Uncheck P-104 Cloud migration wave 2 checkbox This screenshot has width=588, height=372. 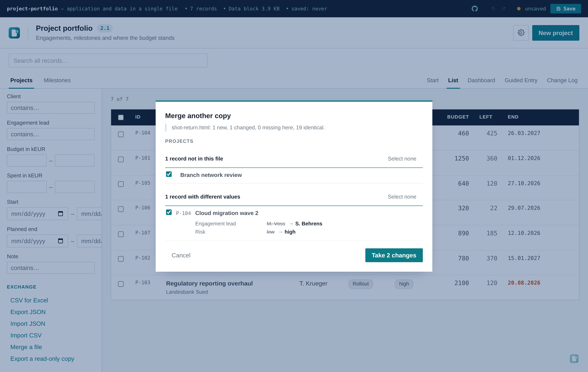[169, 212]
